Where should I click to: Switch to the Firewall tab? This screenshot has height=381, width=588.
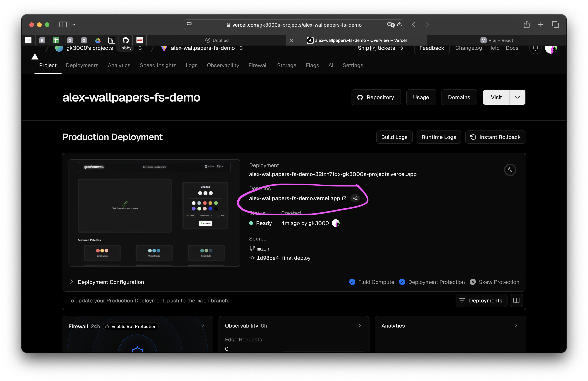coord(258,65)
